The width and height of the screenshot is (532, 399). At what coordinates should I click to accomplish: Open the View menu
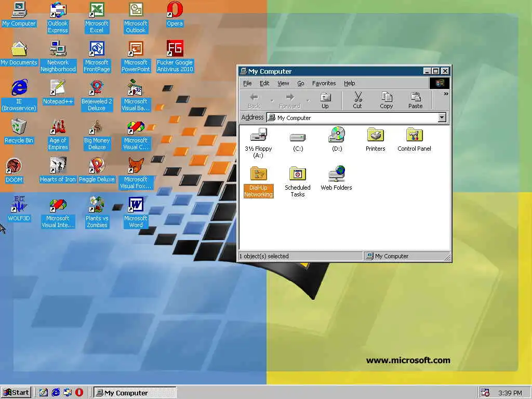(283, 83)
